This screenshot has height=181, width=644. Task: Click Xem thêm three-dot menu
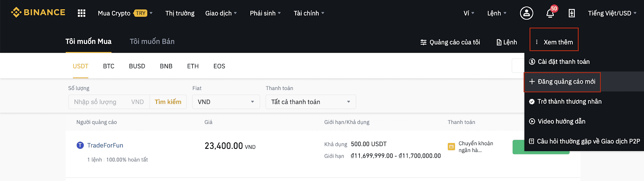pos(554,42)
